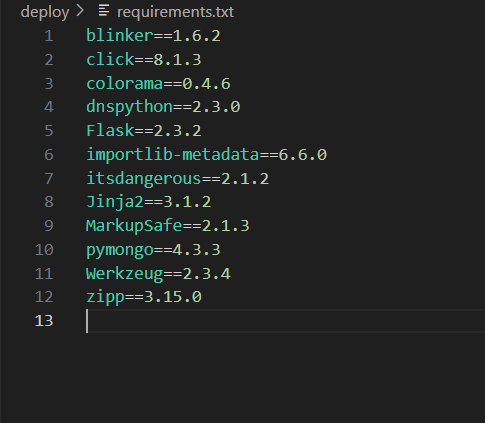The image size is (485, 423).
Task: Click the dnspython==2.3.0 entry
Action: click(163, 107)
